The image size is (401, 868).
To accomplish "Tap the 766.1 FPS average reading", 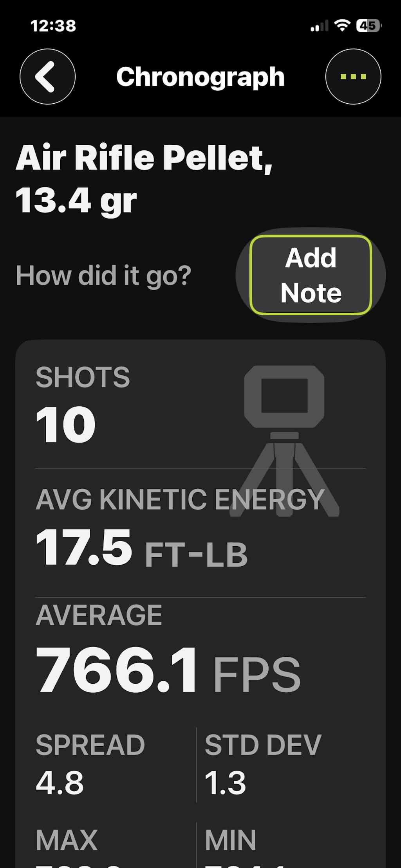I will (168, 670).
